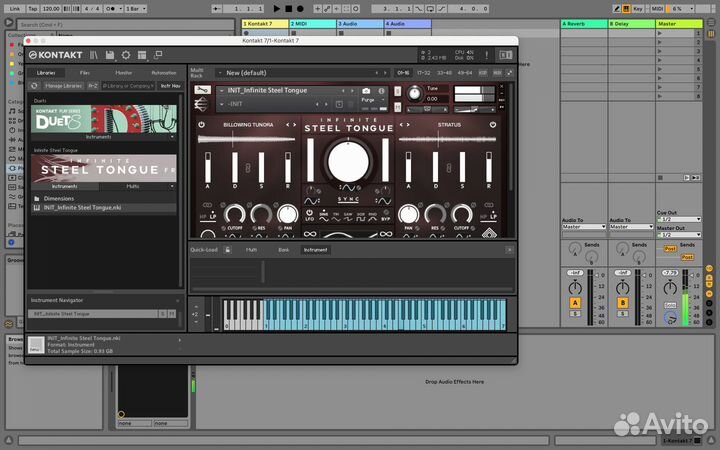
Task: Switch to Kontakt Monitor tab
Action: point(124,73)
